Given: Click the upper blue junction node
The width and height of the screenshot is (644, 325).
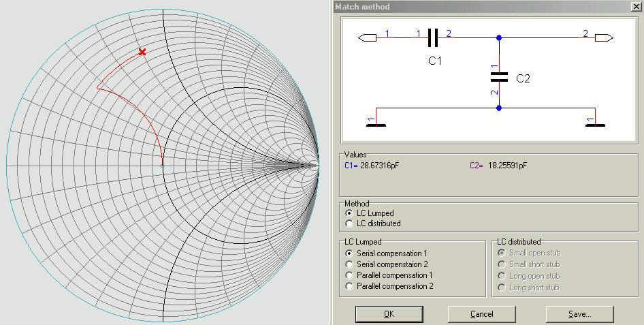Looking at the screenshot, I should (499, 37).
